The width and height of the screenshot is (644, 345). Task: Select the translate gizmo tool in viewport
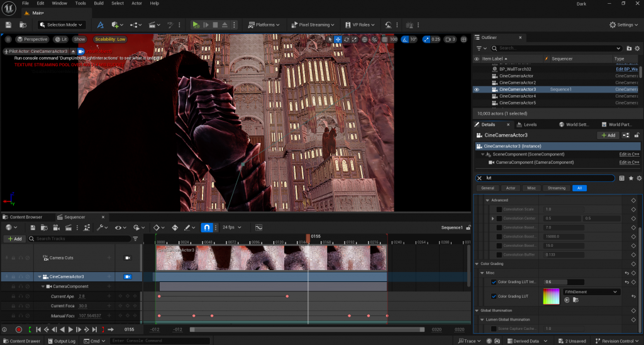tap(338, 40)
